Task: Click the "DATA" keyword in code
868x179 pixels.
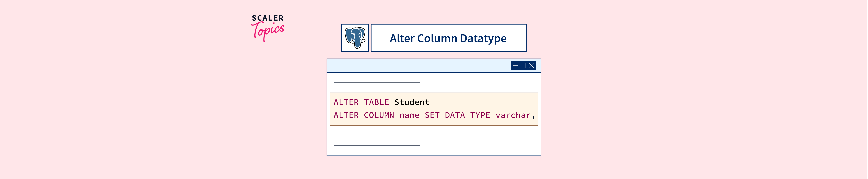Action: click(x=455, y=115)
